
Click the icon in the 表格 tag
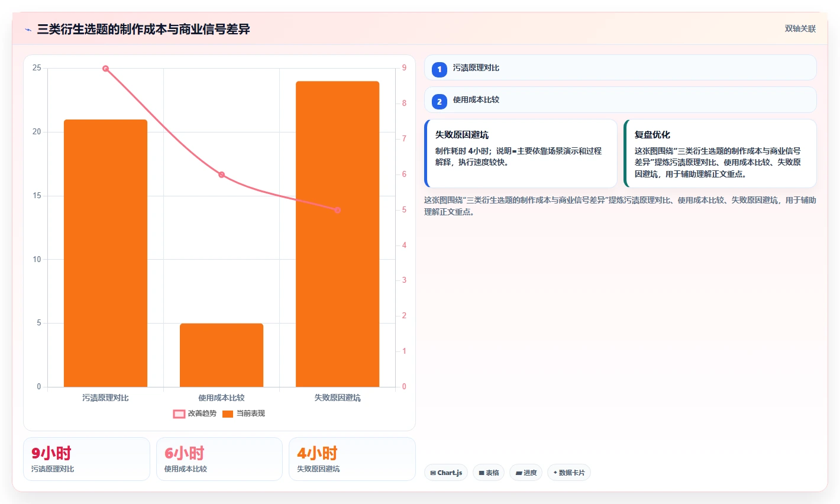click(482, 473)
